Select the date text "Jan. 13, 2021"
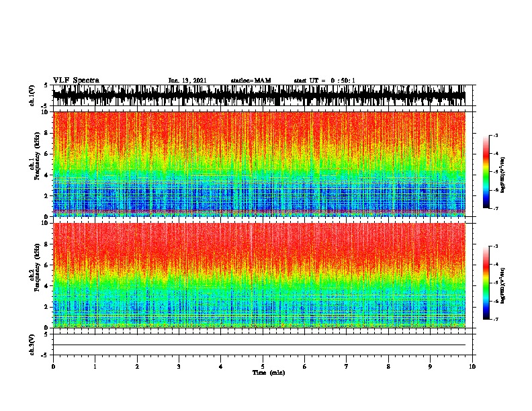532x411 pixels. (187, 81)
